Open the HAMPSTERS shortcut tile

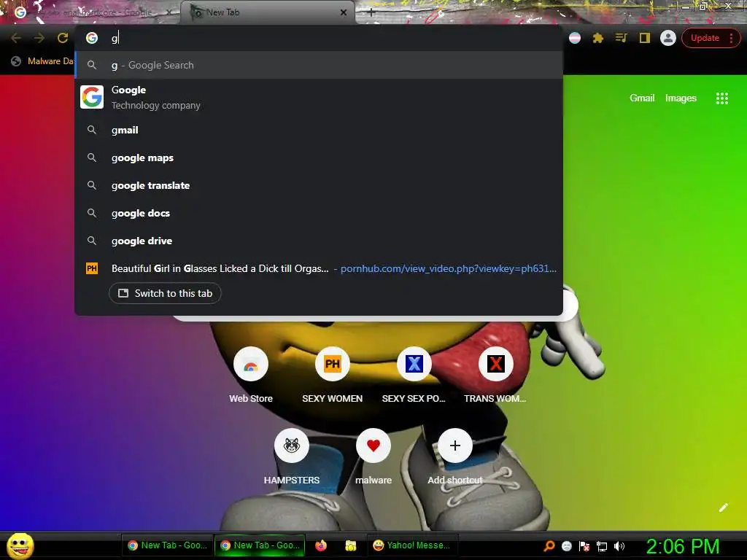point(292,458)
